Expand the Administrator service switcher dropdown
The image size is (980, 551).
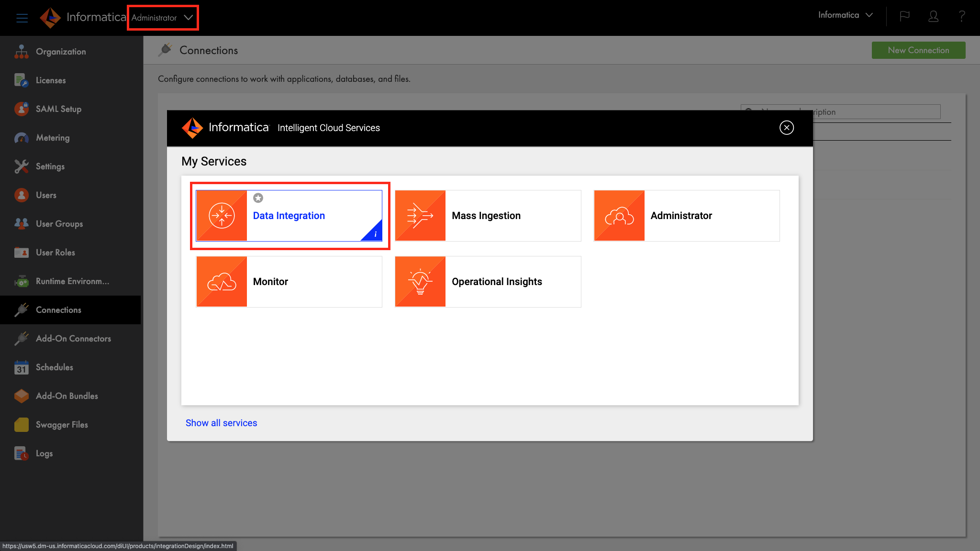pos(163,18)
